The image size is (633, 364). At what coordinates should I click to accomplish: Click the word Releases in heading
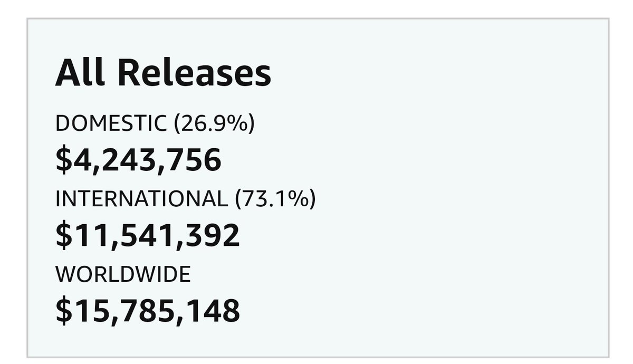pyautogui.click(x=194, y=72)
